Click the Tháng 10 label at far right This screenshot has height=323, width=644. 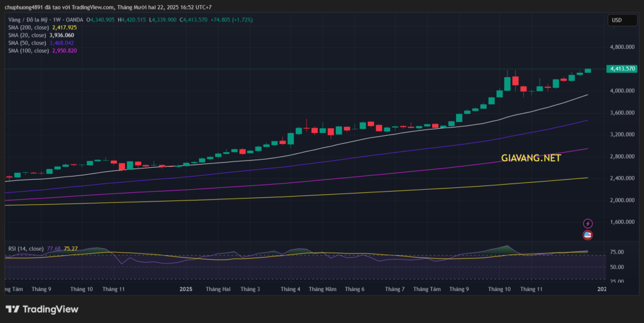[499, 289]
